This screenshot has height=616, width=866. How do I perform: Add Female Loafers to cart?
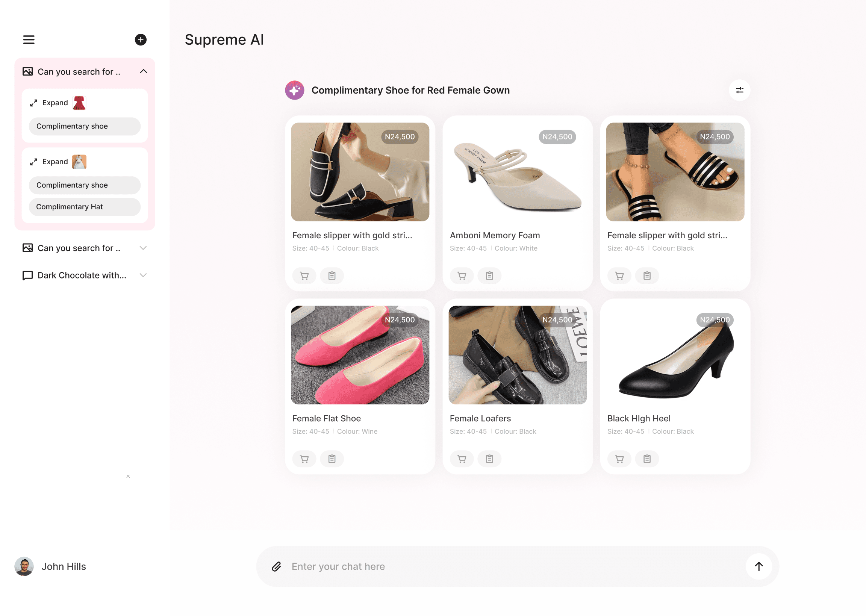pyautogui.click(x=461, y=459)
